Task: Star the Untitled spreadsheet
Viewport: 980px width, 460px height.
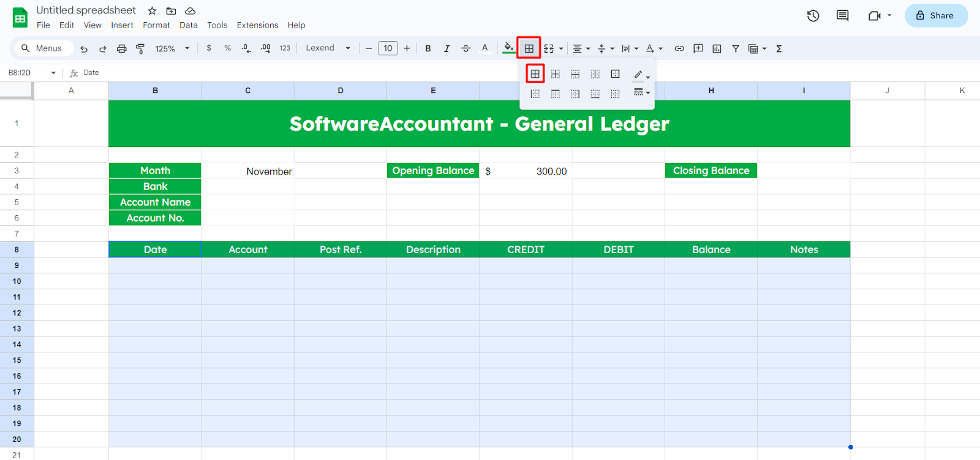Action: pyautogui.click(x=152, y=11)
